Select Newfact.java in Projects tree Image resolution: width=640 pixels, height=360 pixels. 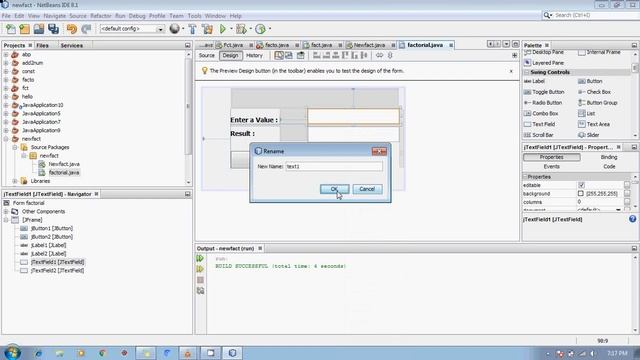coord(64,164)
